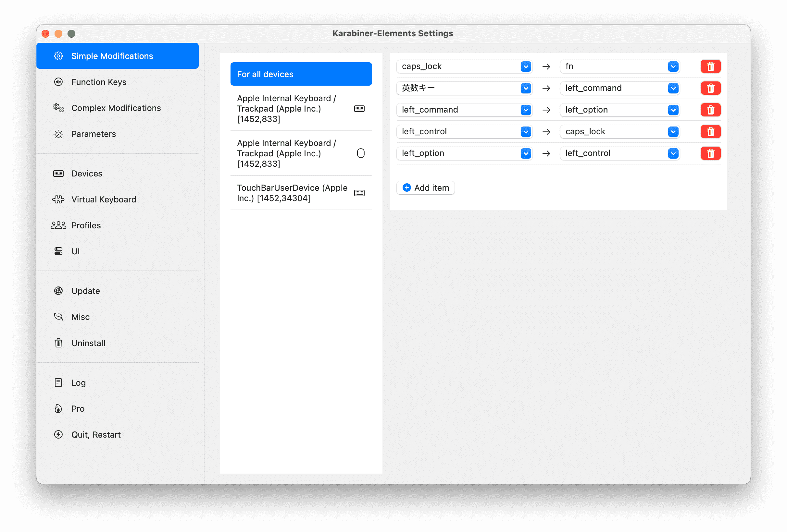
Task: Open the Misc section label
Action: pos(80,317)
